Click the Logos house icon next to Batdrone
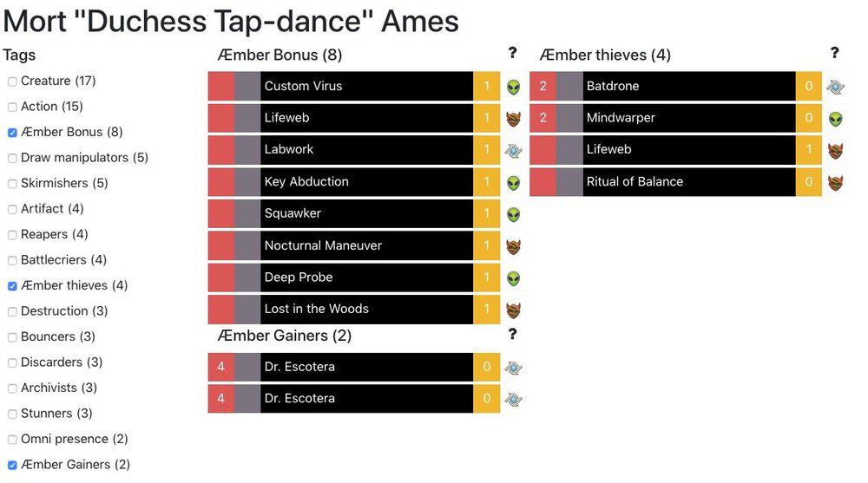868x483 pixels. 835,87
